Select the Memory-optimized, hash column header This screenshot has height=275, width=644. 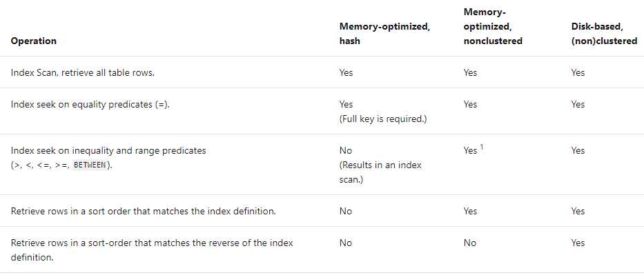click(x=384, y=34)
